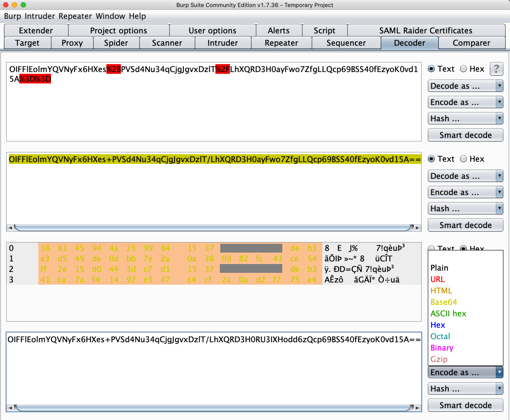
Task: Open the Repeater tab
Action: 281,43
